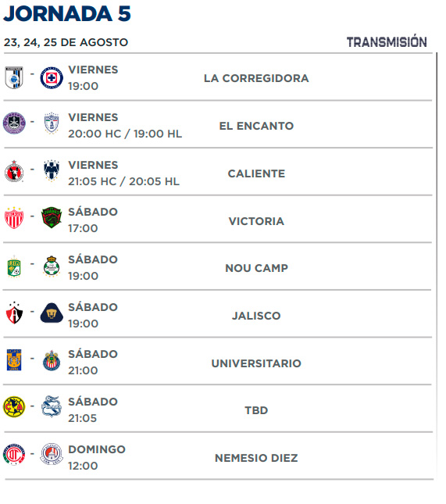Click the Cruz Azul team logo

[x=52, y=77]
